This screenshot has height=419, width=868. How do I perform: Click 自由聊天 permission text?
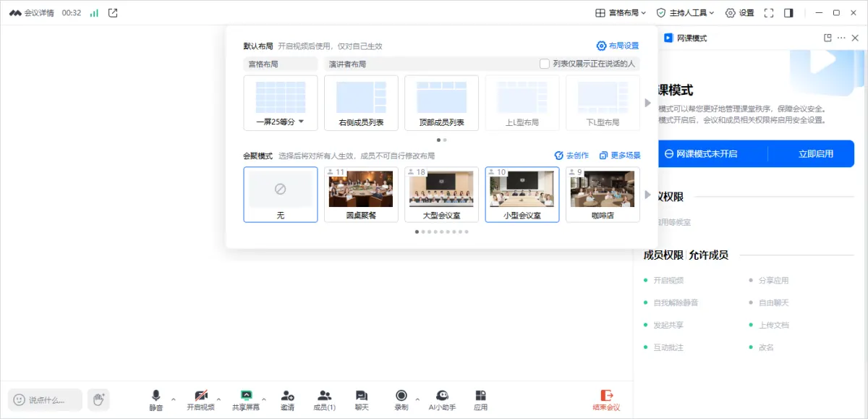coord(773,302)
